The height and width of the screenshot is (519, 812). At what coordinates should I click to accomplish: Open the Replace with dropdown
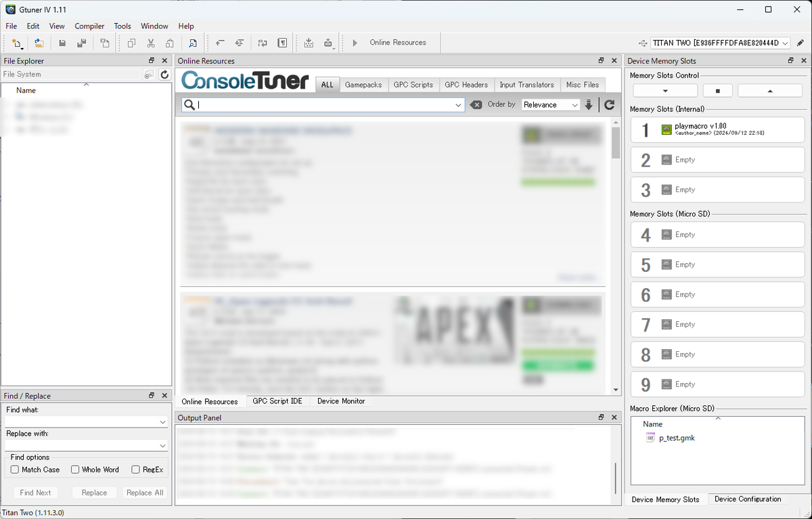click(x=162, y=446)
